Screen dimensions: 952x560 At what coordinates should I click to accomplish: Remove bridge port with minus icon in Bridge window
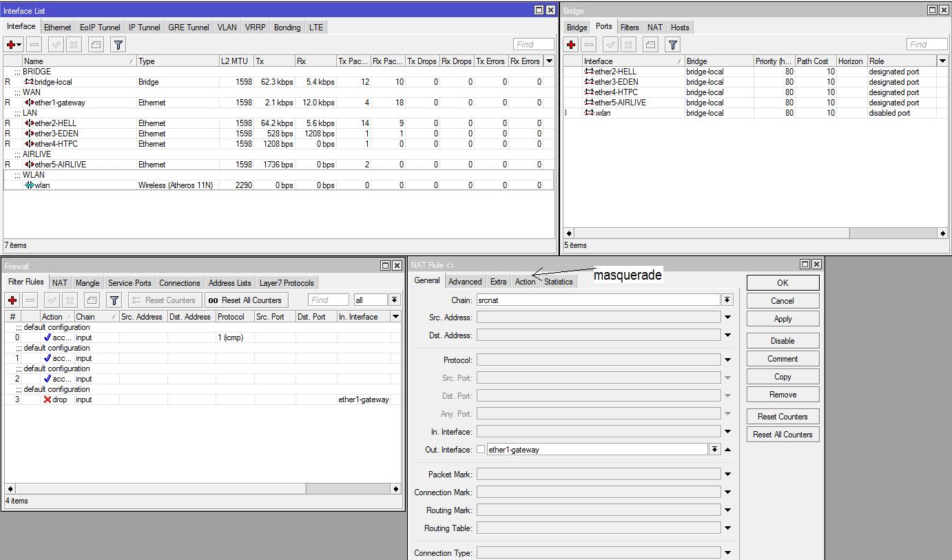[x=588, y=45]
